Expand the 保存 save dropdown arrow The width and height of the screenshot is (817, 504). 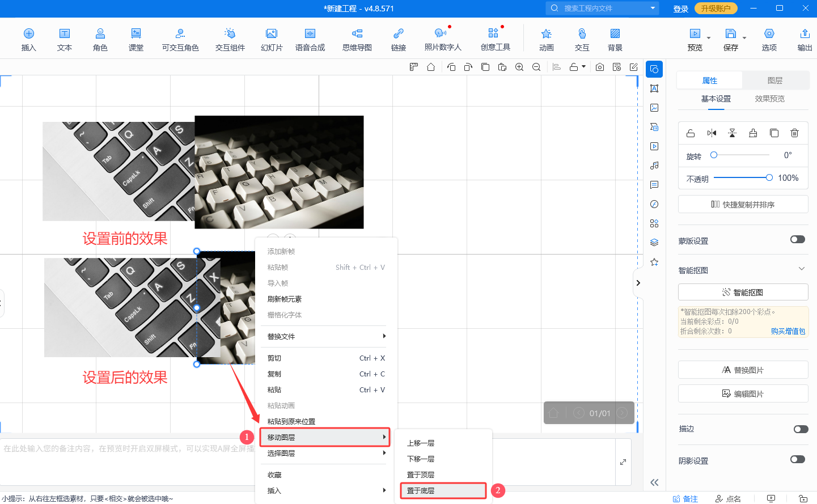[744, 39]
